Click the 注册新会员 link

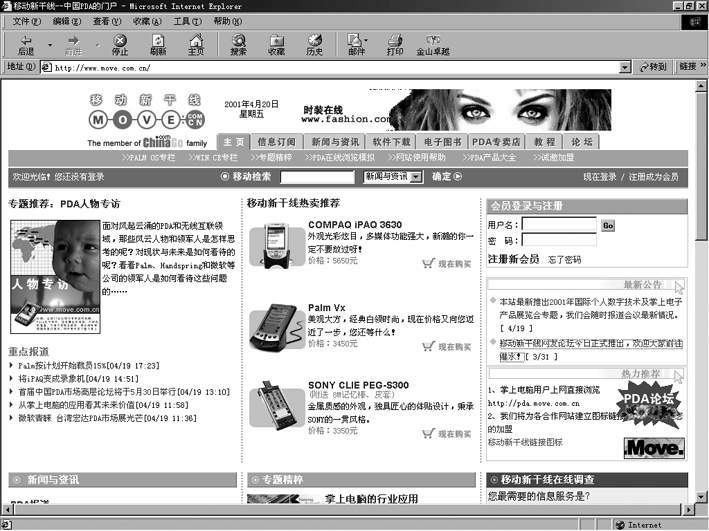pos(514,259)
